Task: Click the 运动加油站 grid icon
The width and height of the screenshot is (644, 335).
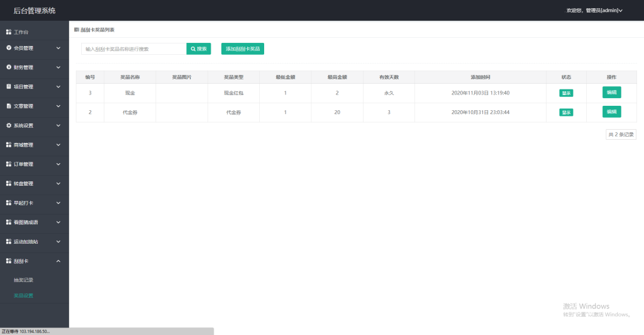Action: coord(9,242)
